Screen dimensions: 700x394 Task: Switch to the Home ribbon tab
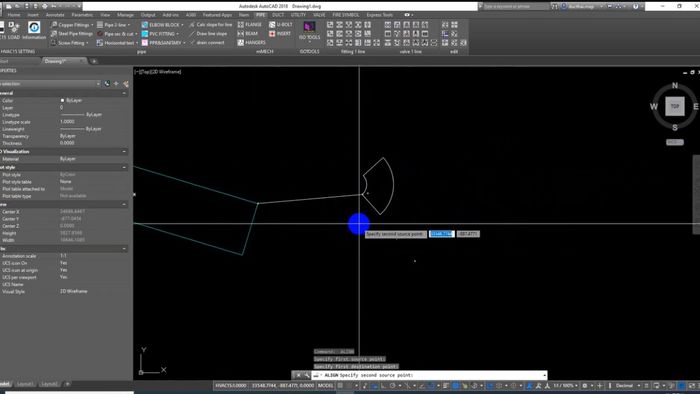tap(14, 15)
